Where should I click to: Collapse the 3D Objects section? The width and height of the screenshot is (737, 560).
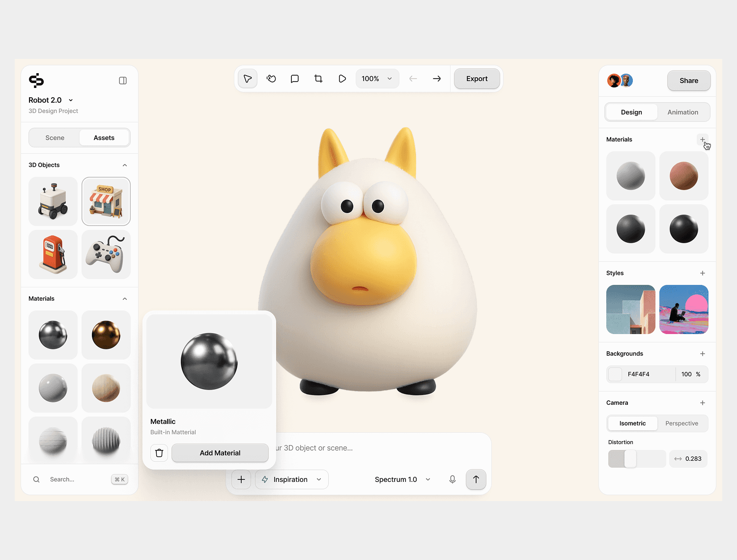(x=125, y=165)
